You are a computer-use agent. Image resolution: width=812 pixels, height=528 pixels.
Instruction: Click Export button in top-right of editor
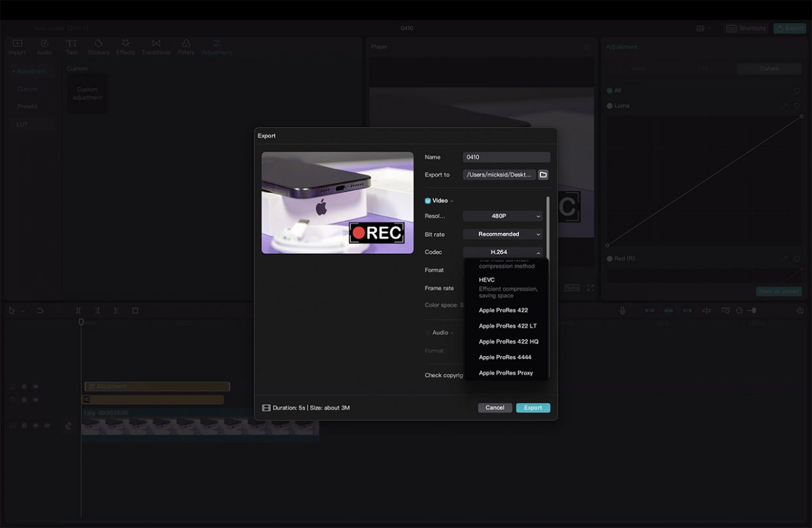(790, 29)
